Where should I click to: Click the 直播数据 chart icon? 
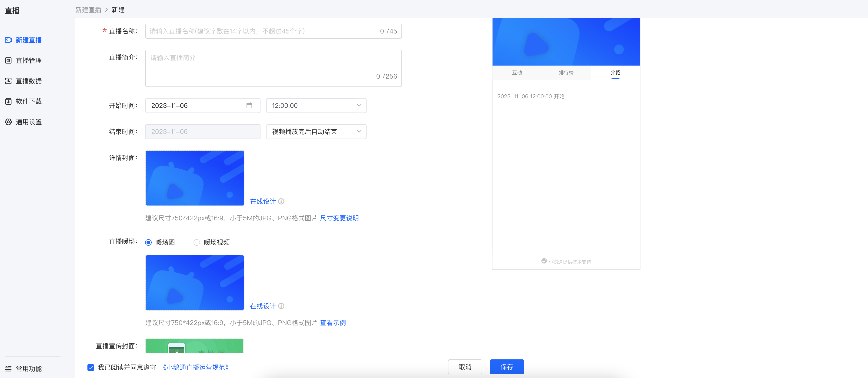point(8,81)
